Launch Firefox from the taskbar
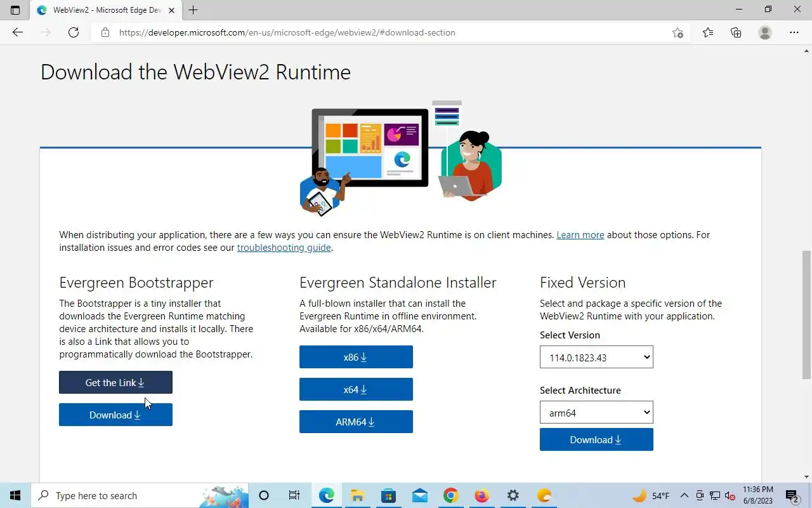Screen dimensions: 812x508 481,495
